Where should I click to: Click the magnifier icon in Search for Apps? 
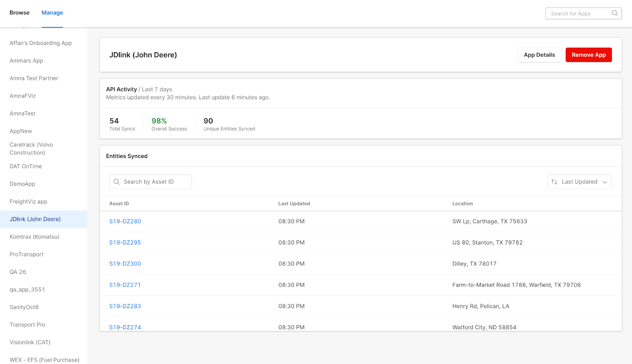tap(615, 13)
